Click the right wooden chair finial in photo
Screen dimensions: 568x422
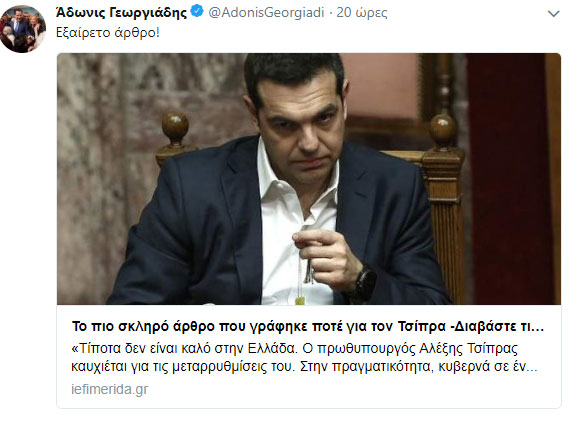(443, 130)
